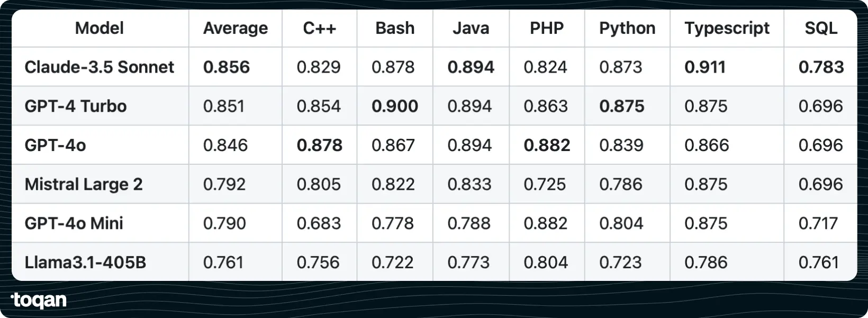The height and width of the screenshot is (318, 868).
Task: Click GPT-4 Turbo's 0.900 Bash score
Action: (395, 106)
